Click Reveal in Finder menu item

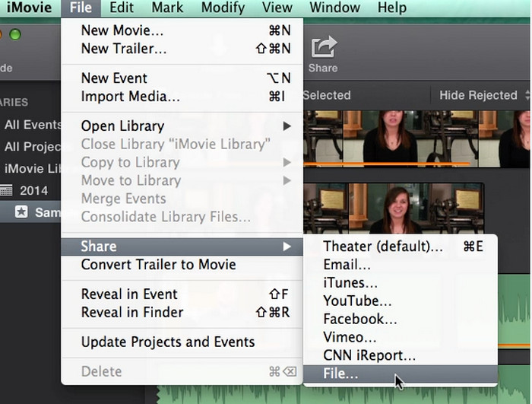pyautogui.click(x=131, y=312)
